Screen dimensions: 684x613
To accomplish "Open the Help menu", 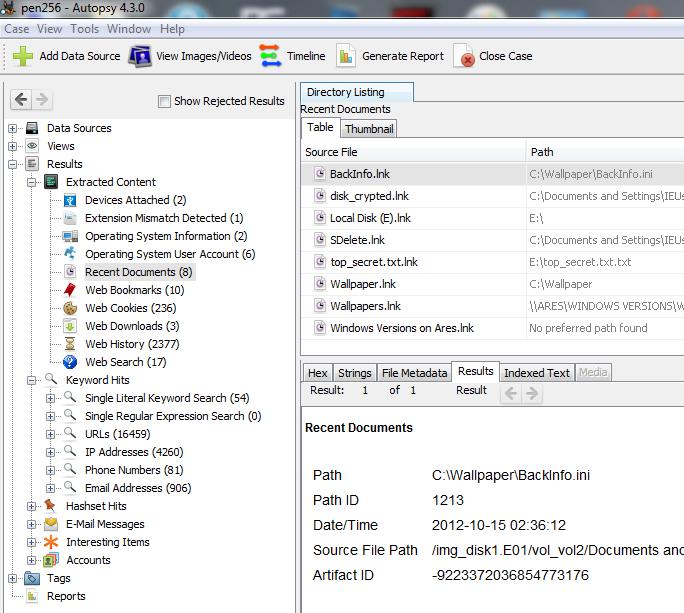I will [172, 29].
